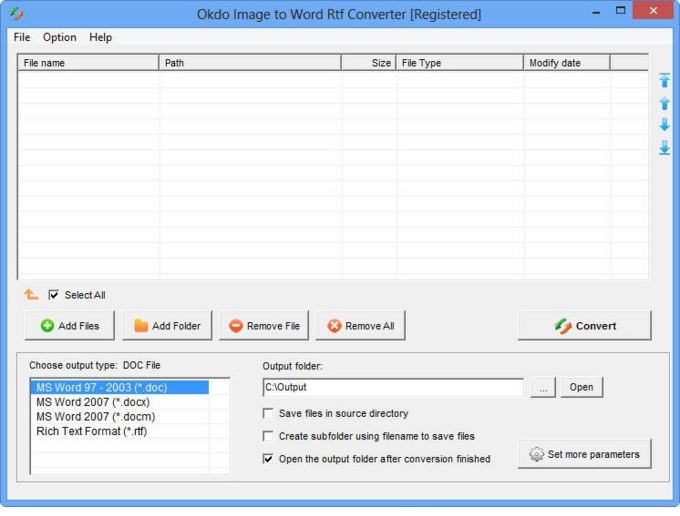680x516 pixels.
Task: Minimize the converter window
Action: click(x=596, y=11)
